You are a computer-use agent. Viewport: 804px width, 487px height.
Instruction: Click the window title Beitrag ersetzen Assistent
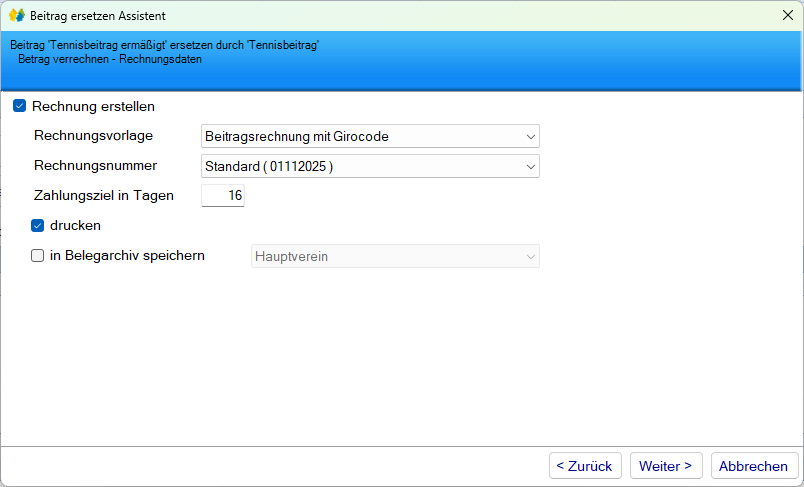[98, 16]
